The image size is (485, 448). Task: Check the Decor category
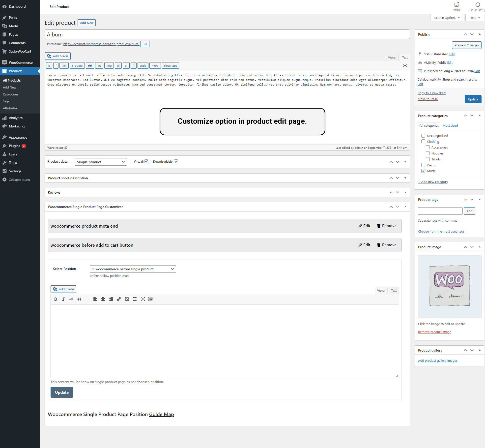tap(423, 165)
